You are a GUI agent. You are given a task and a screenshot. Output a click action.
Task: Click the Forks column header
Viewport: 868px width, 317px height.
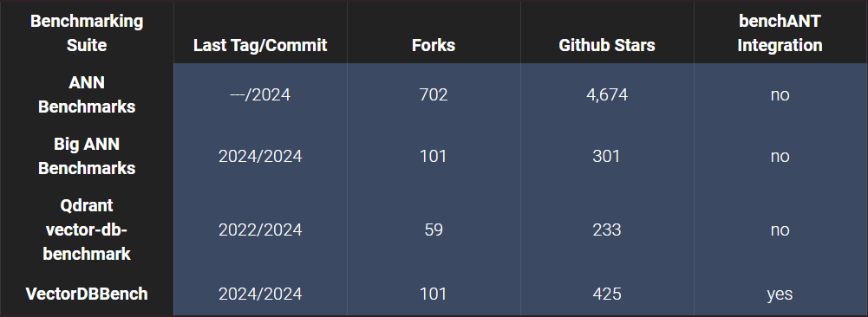click(434, 45)
